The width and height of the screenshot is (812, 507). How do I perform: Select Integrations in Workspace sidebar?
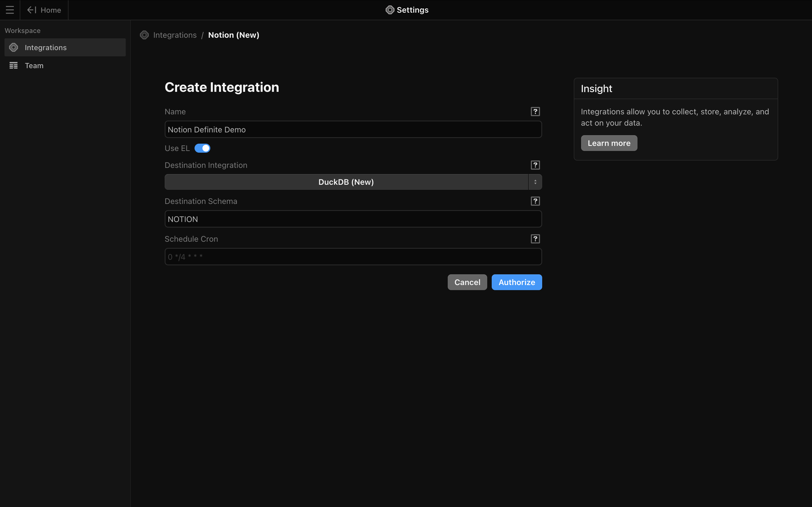(46, 48)
